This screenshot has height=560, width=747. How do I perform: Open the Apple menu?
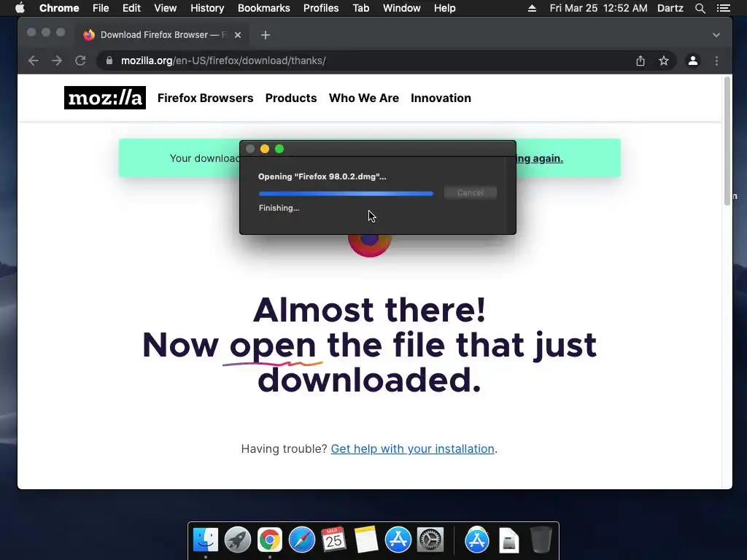tap(20, 8)
